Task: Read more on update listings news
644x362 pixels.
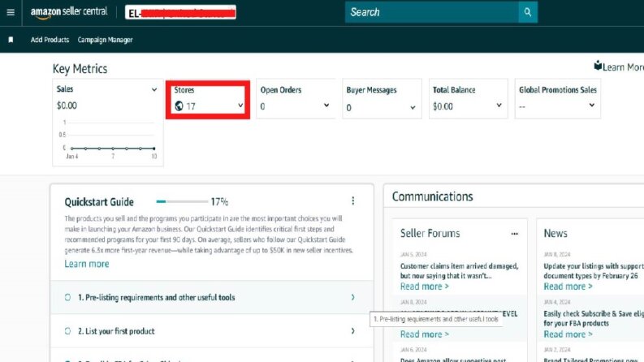Action: 568,287
